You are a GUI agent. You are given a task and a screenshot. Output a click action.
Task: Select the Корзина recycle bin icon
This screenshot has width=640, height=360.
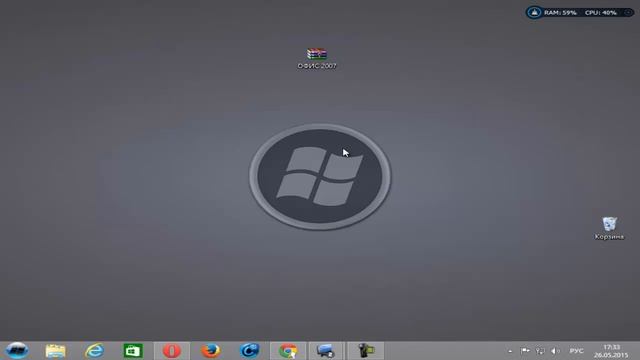point(609,229)
